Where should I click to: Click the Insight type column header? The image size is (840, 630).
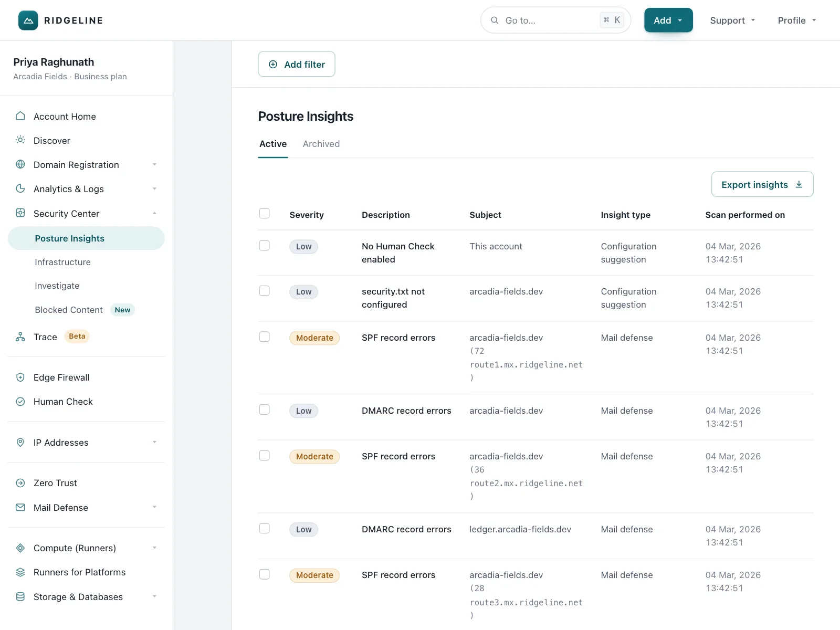click(x=626, y=215)
